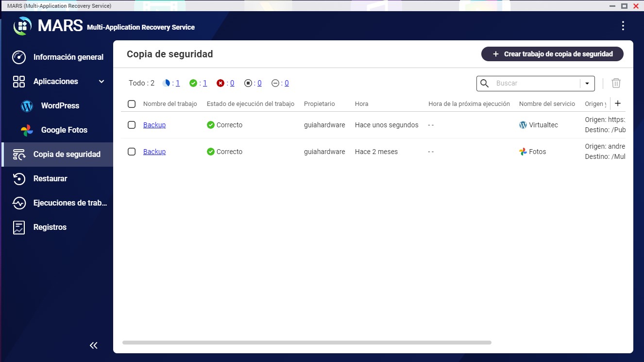The height and width of the screenshot is (362, 644).
Task: Open the Backup link for Virtualtec
Action: tap(154, 125)
